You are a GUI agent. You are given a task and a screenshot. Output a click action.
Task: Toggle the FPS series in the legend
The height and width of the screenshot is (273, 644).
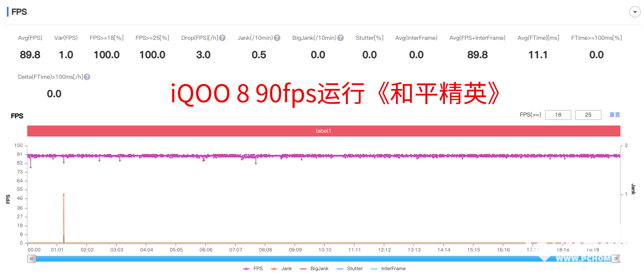[x=253, y=269]
